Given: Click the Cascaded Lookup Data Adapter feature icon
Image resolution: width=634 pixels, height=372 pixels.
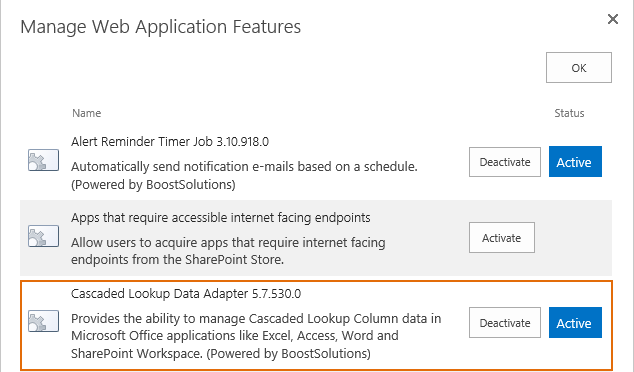Looking at the screenshot, I should click(43, 321).
